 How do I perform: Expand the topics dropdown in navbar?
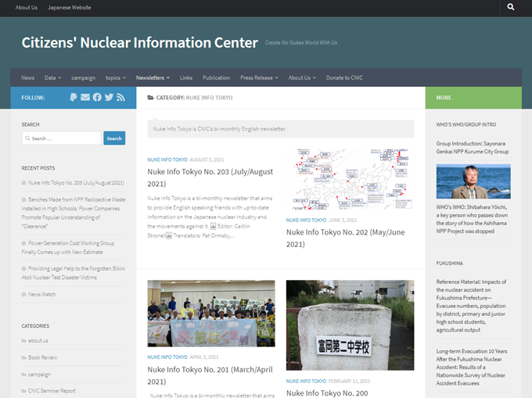pyautogui.click(x=116, y=78)
